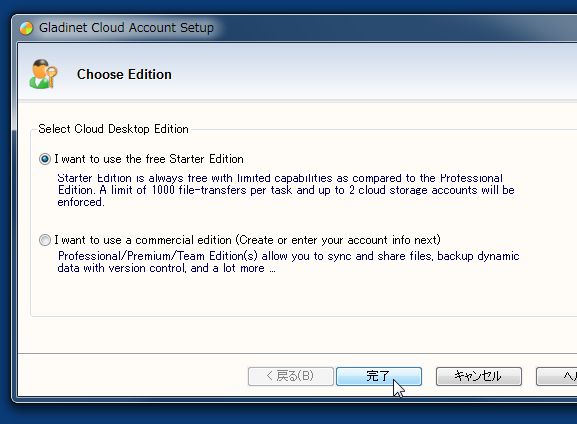Screen dimensions: 577x424
Task: Click the Gladinet title bar app icon
Action: pyautogui.click(x=26, y=28)
